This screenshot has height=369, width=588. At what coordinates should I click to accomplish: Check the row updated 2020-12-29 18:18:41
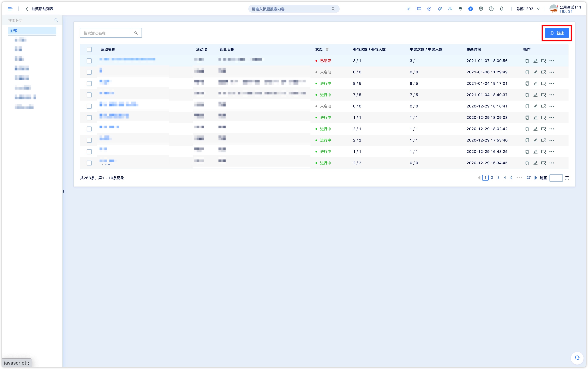89,106
